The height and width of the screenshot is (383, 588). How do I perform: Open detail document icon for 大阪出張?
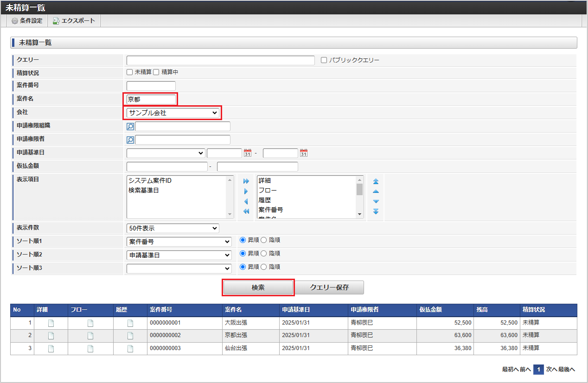[51, 323]
